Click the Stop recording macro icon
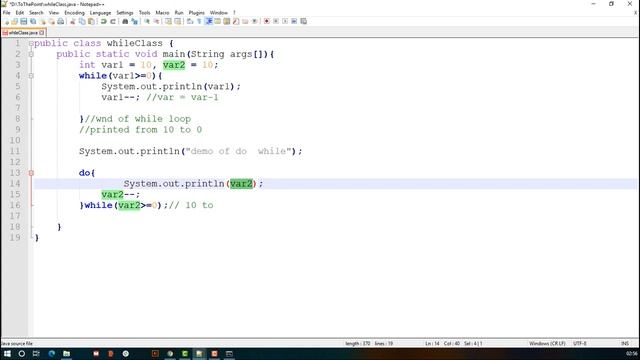Screen dimensions: 640x360 (x=276, y=21)
